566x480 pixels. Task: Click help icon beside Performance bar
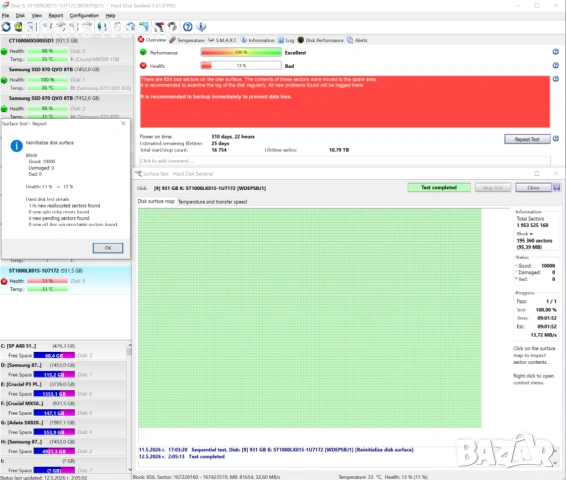click(556, 52)
